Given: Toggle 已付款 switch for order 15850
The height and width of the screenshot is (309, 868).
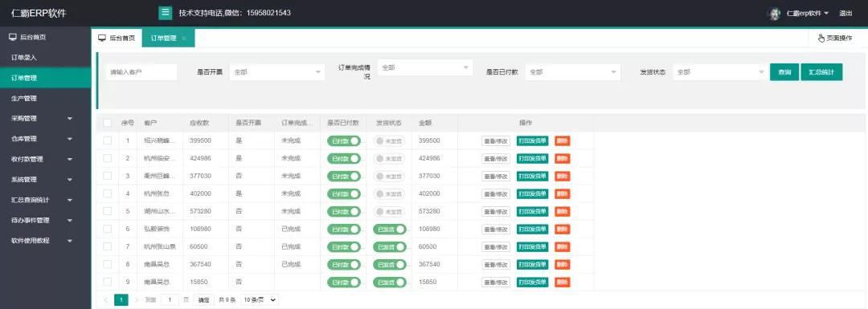Looking at the screenshot, I should [344, 283].
